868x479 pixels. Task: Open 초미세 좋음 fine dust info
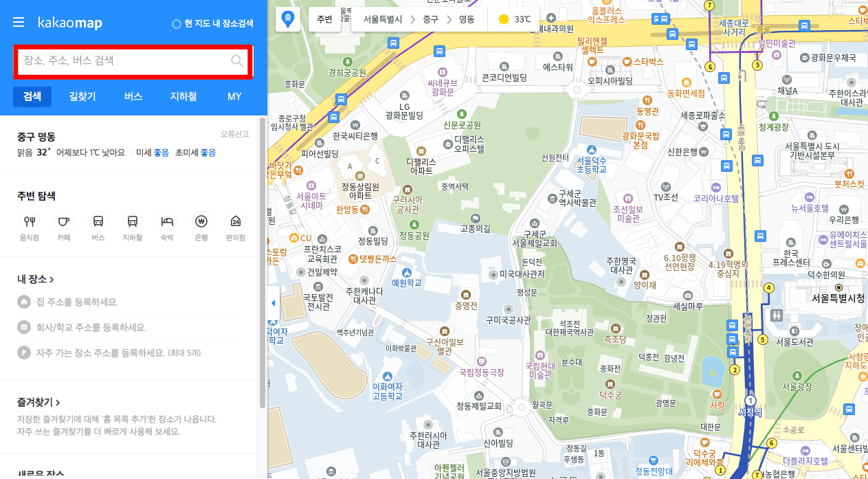(196, 153)
